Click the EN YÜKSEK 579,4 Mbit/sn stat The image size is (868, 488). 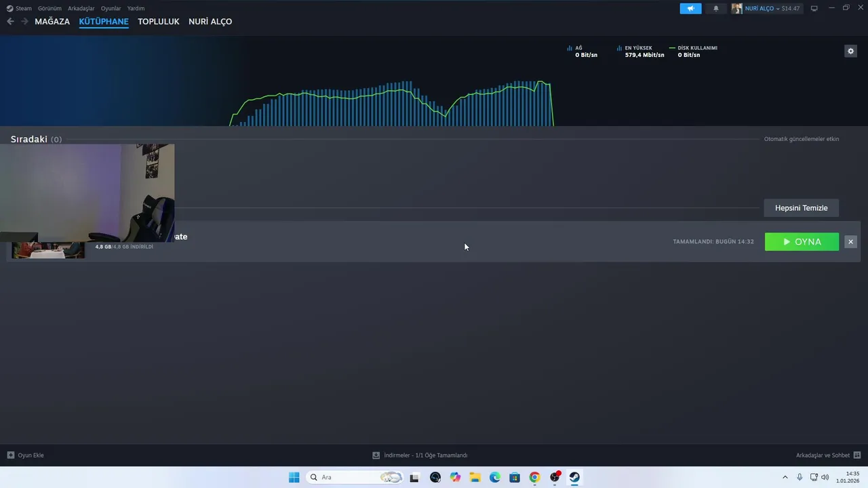[641, 52]
